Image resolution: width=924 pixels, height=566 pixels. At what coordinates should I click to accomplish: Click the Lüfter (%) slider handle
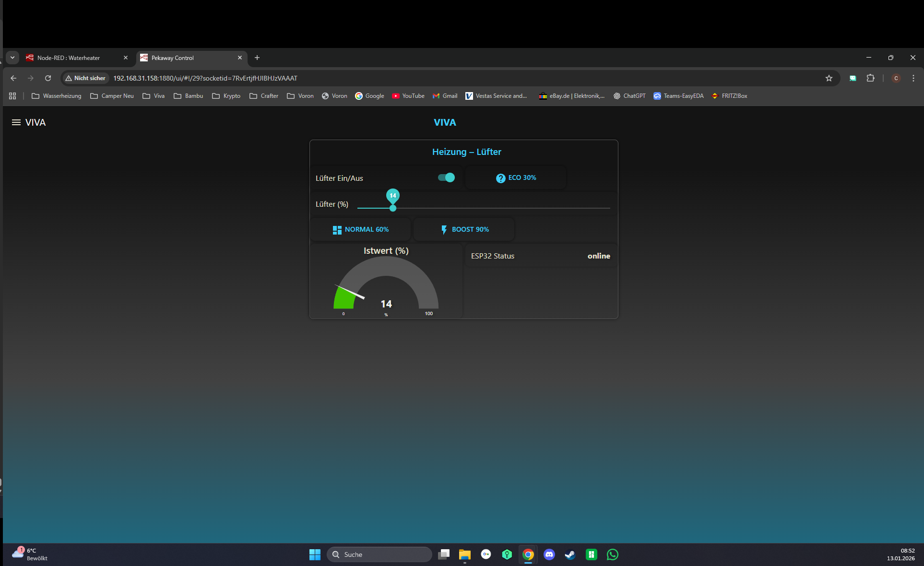coord(393,208)
